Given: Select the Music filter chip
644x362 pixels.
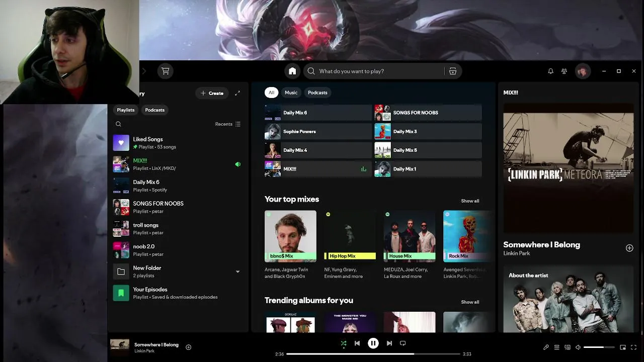Looking at the screenshot, I should click(291, 93).
